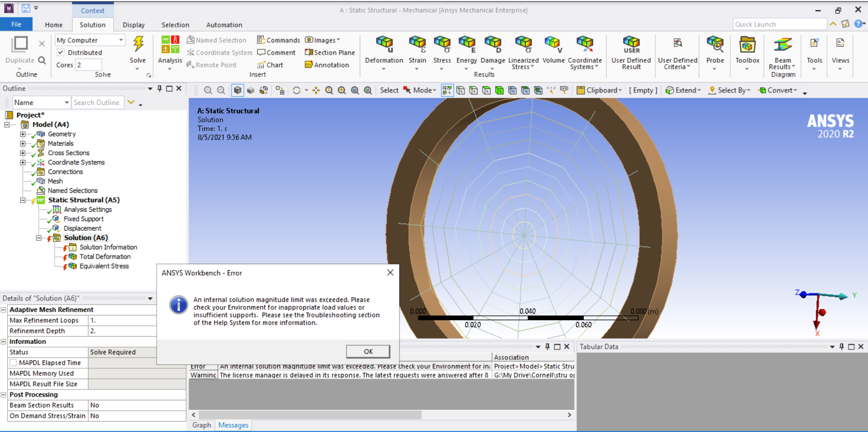Open the Toolbox menu
Image resolution: width=868 pixels, height=432 pixels.
tap(747, 52)
